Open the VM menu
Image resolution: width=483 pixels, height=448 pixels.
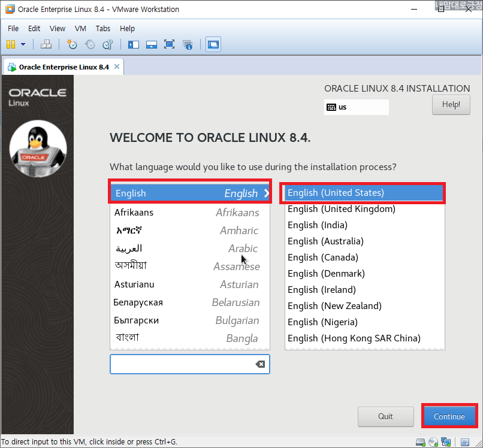coord(80,29)
